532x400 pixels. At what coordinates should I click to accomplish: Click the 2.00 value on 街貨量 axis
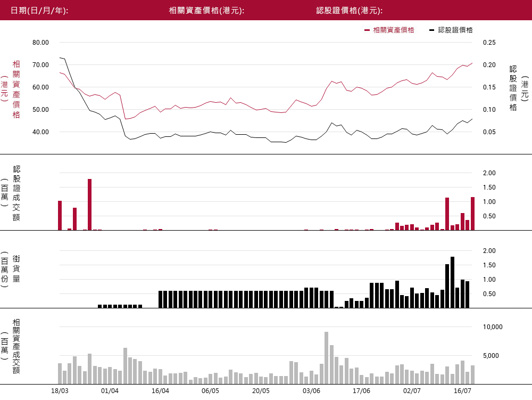[489, 250]
